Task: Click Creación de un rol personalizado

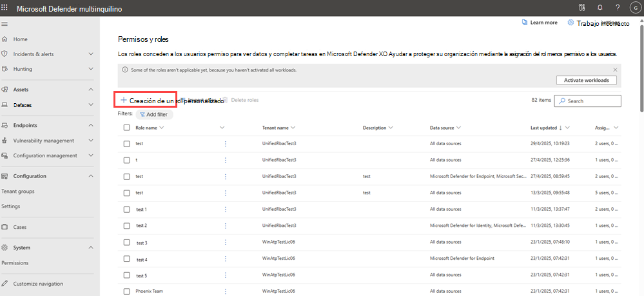Action: pos(176,101)
